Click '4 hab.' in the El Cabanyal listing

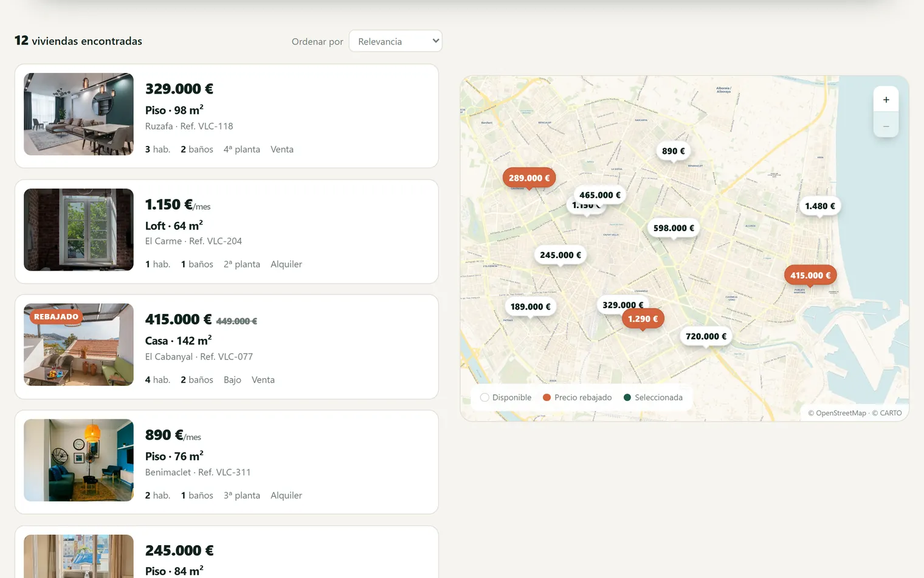click(157, 380)
